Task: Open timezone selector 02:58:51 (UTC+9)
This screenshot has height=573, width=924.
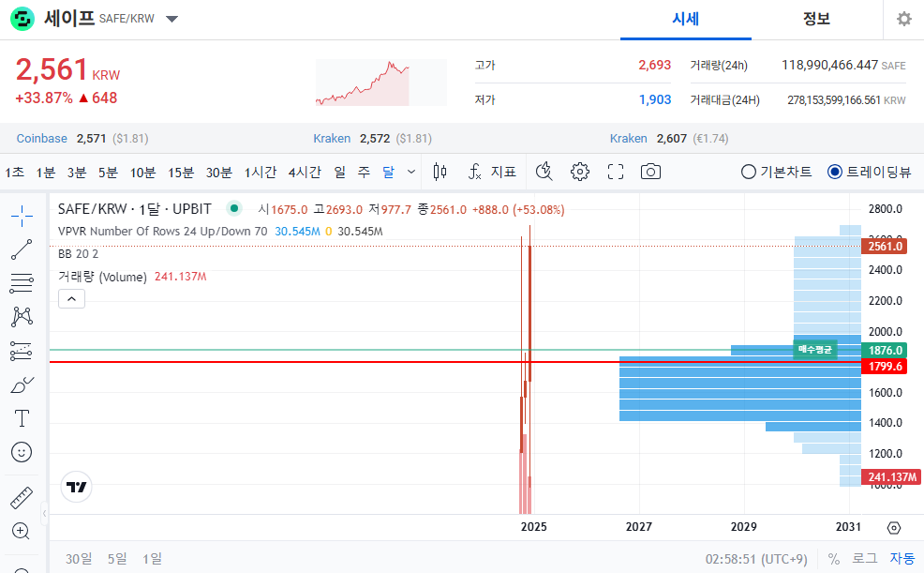Action: pos(756,559)
